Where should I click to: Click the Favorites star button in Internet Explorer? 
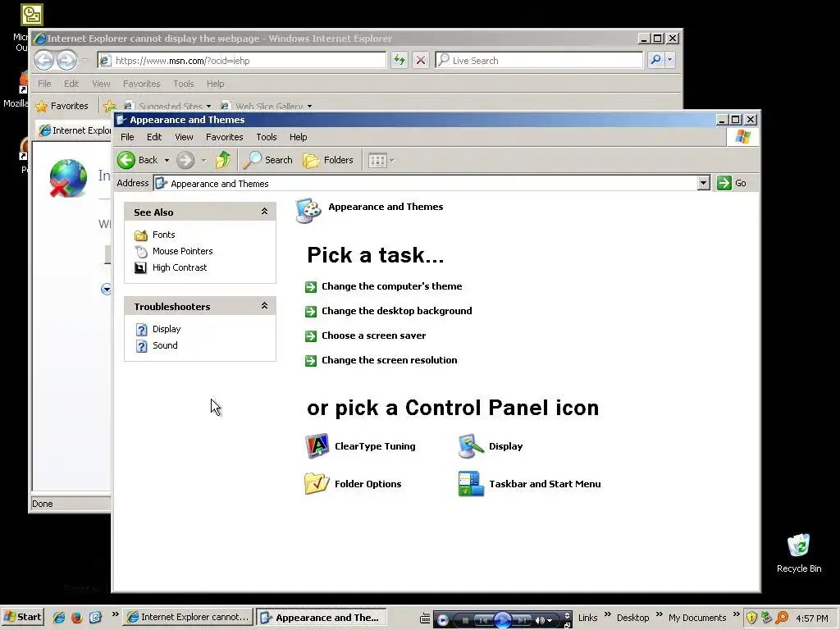click(x=62, y=106)
